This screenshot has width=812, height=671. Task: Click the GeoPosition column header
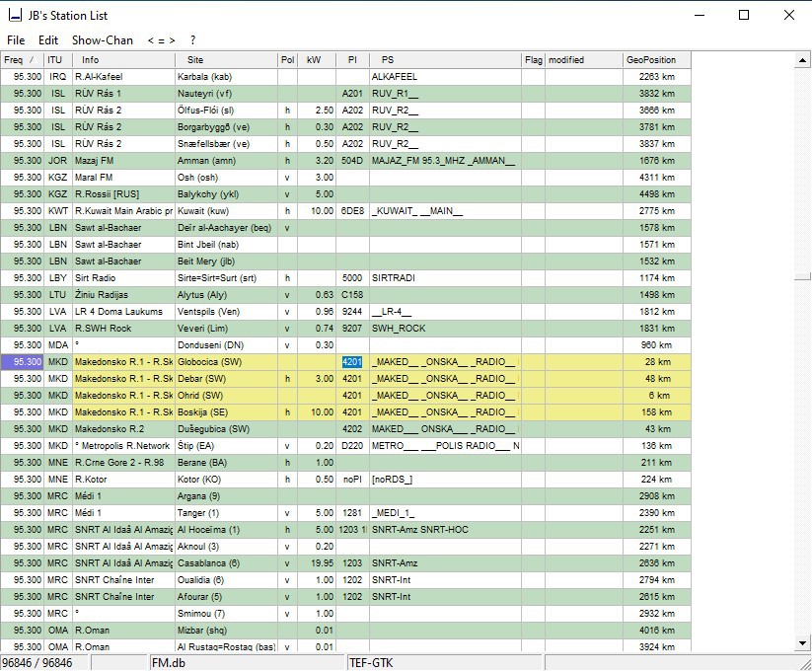pyautogui.click(x=656, y=60)
